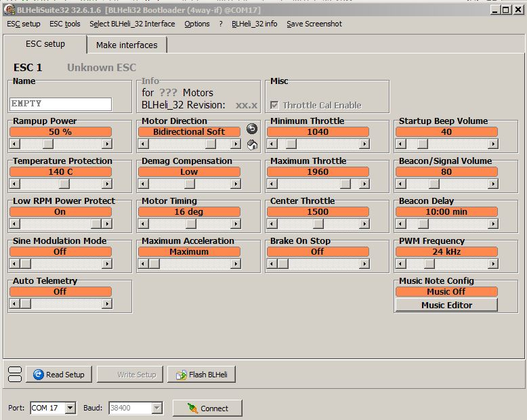Click Center Throttle slider thumb
Screen dimensions: 527x420
click(318, 224)
